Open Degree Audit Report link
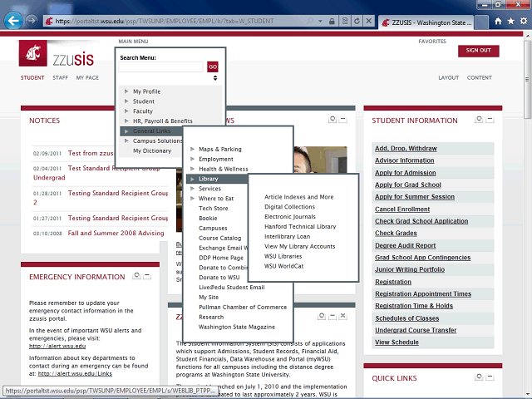This screenshot has width=532, height=399. 405,245
